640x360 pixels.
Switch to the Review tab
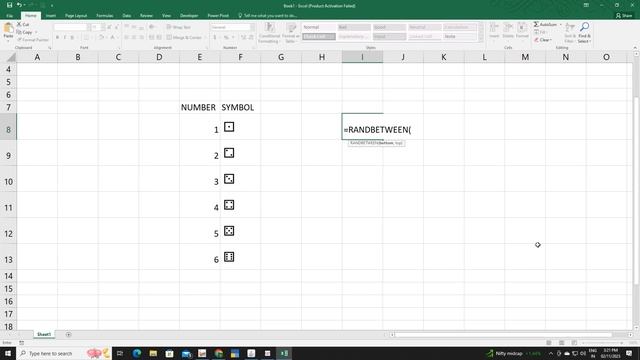[x=146, y=16]
